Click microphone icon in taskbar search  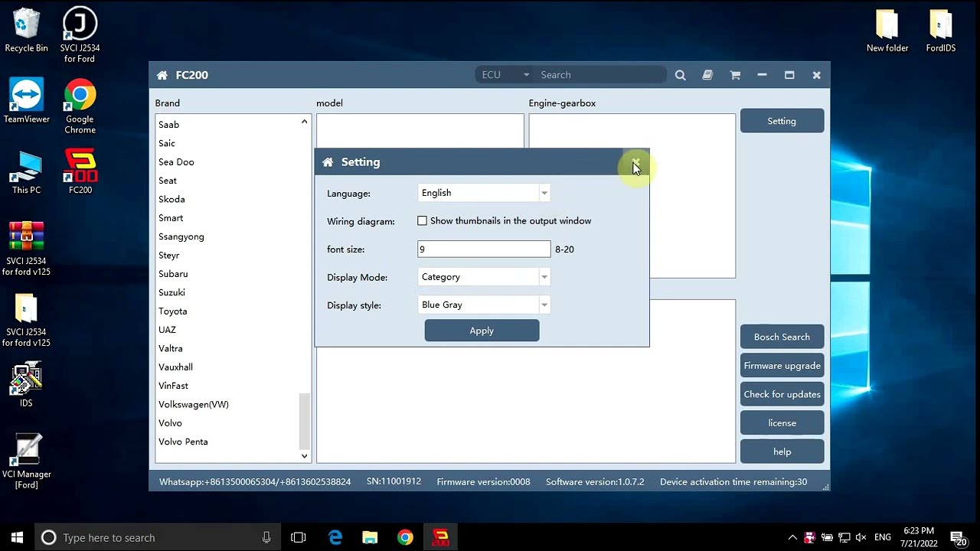(266, 537)
